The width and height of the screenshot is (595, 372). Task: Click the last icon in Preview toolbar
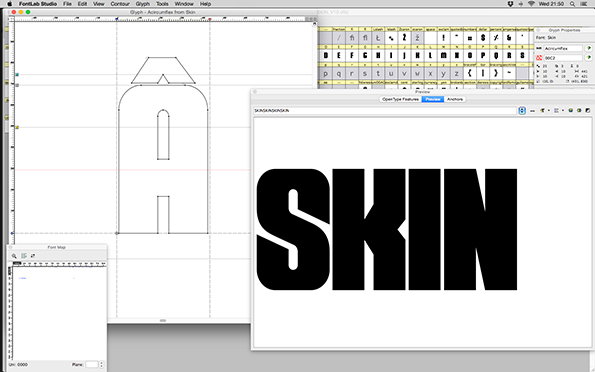tap(588, 110)
